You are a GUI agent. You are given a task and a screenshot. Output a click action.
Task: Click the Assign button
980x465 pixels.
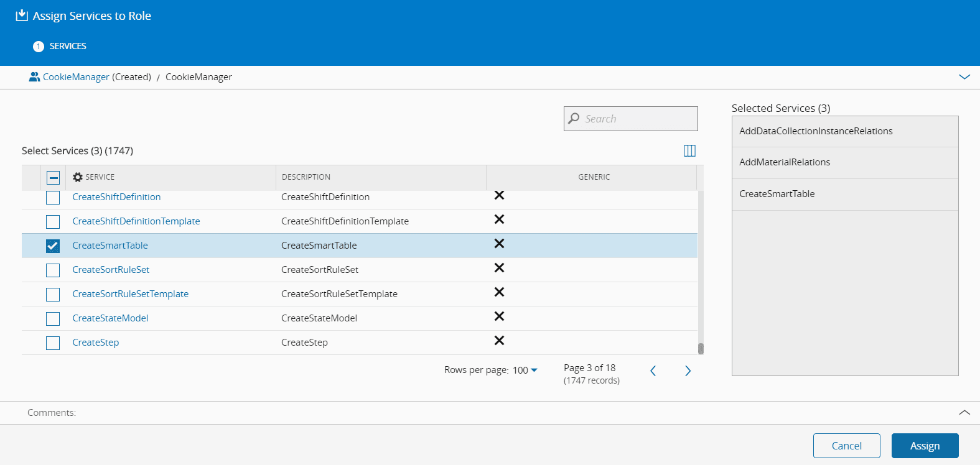point(925,446)
